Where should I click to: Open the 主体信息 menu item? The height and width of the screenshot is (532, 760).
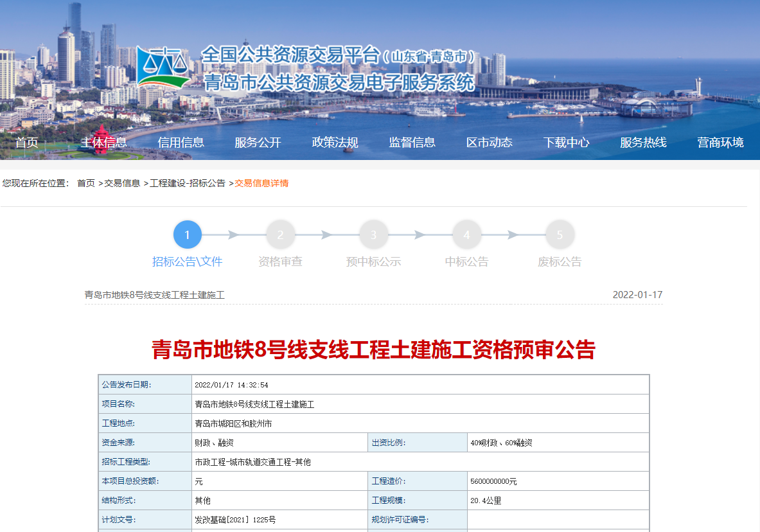pos(103,143)
